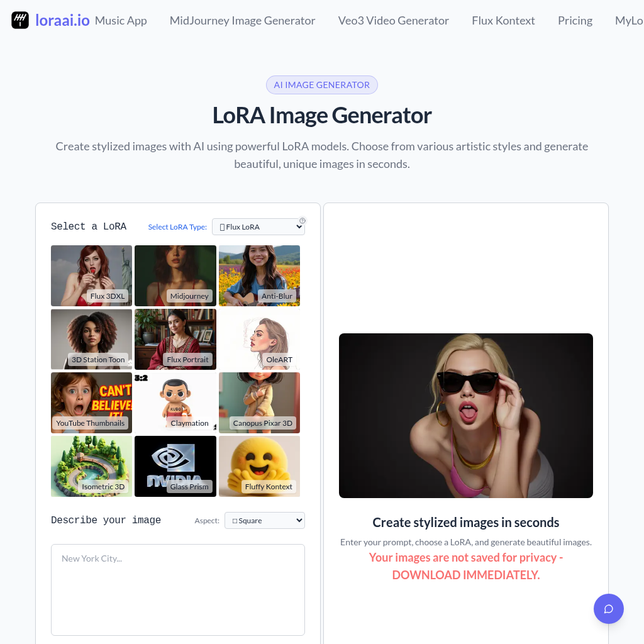Expand the Square aspect dropdown
The image size is (644, 644).
click(265, 520)
